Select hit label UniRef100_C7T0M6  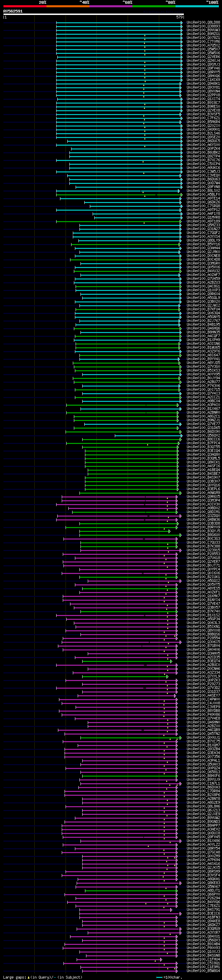tap(203, 41)
